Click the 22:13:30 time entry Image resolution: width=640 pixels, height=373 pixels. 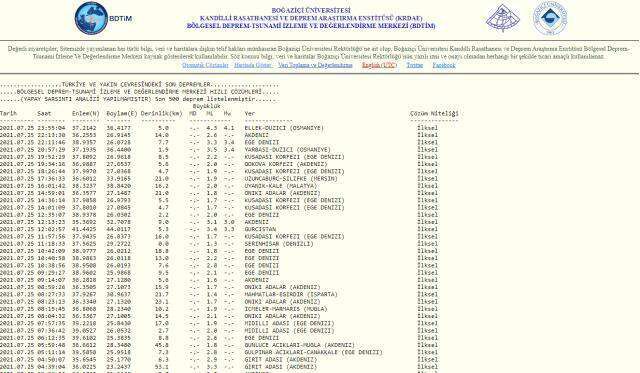51,135
